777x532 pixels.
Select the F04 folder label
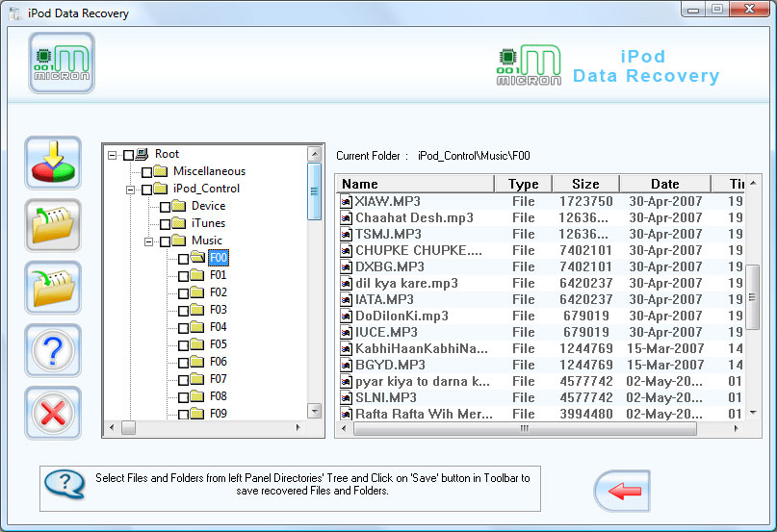(x=218, y=327)
